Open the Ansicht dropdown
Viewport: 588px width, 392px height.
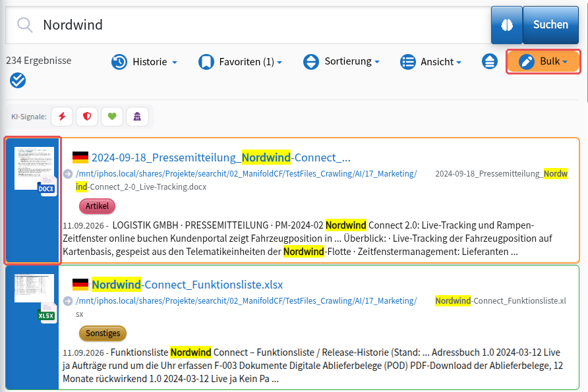tap(430, 62)
